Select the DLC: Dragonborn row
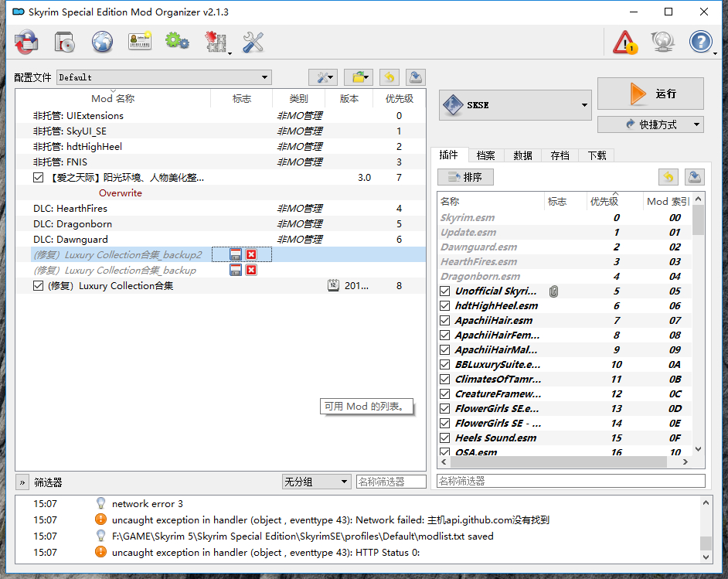 220,224
